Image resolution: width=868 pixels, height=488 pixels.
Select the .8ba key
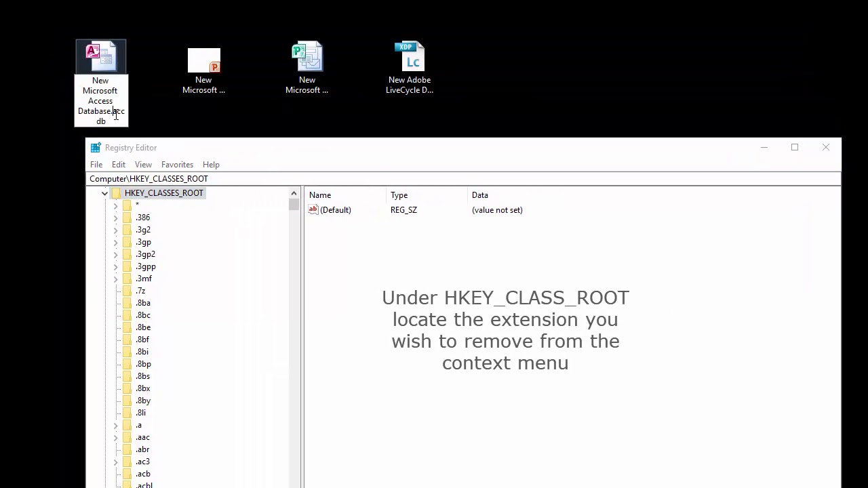[x=143, y=303]
